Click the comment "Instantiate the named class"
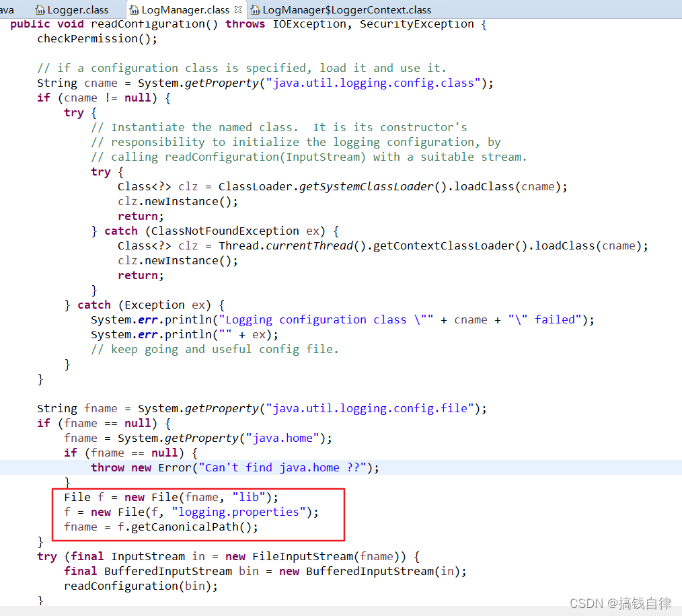The image size is (682, 616). point(279,128)
